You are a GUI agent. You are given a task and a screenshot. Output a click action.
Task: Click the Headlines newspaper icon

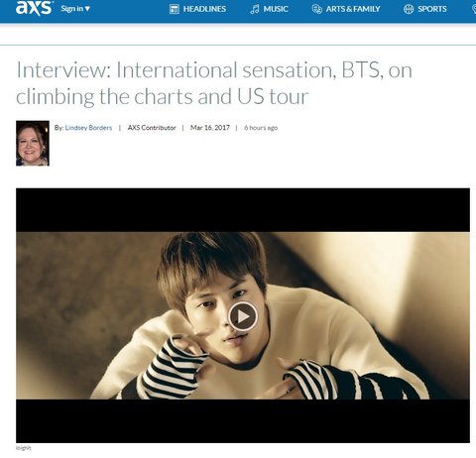pyautogui.click(x=174, y=9)
